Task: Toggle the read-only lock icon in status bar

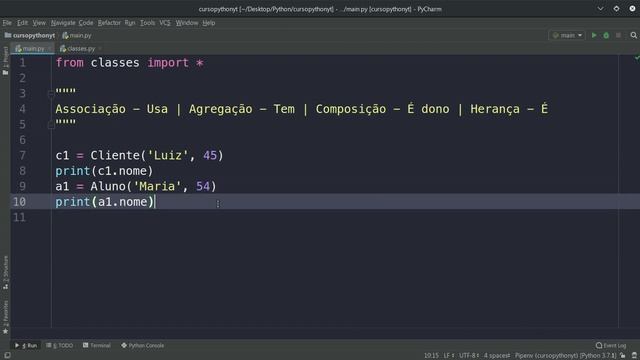Action: [x=622, y=356]
